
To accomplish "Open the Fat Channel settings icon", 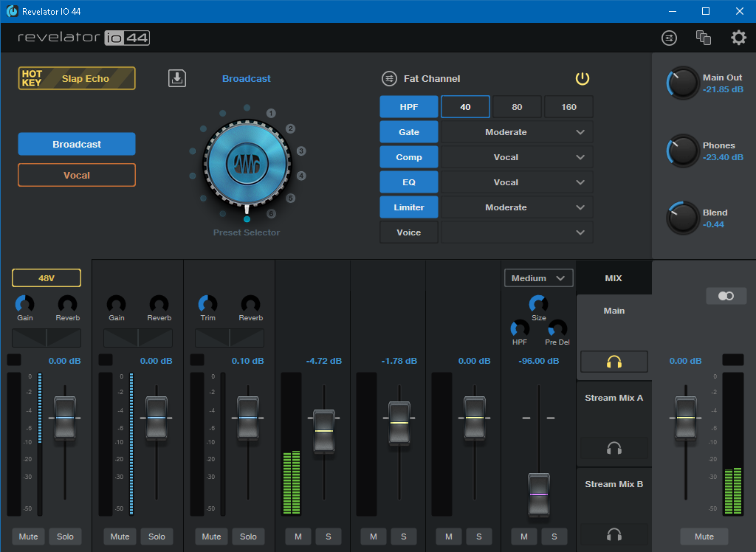I will tap(389, 78).
